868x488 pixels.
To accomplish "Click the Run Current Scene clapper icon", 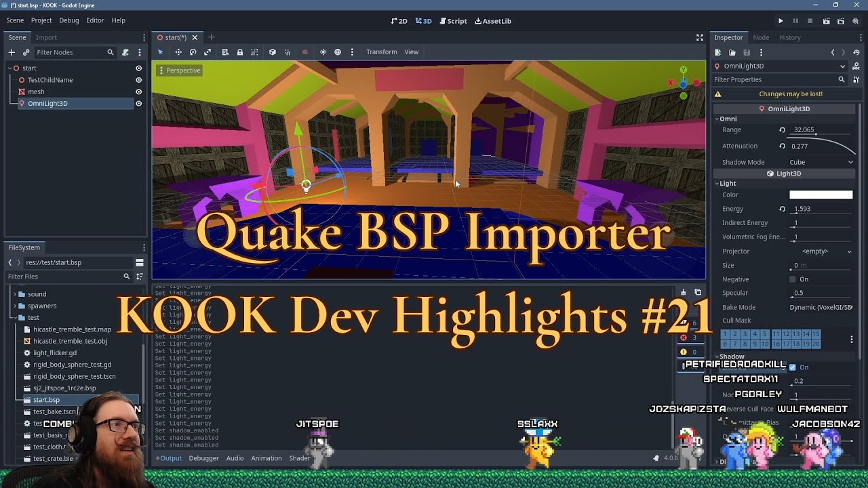I will tap(826, 21).
